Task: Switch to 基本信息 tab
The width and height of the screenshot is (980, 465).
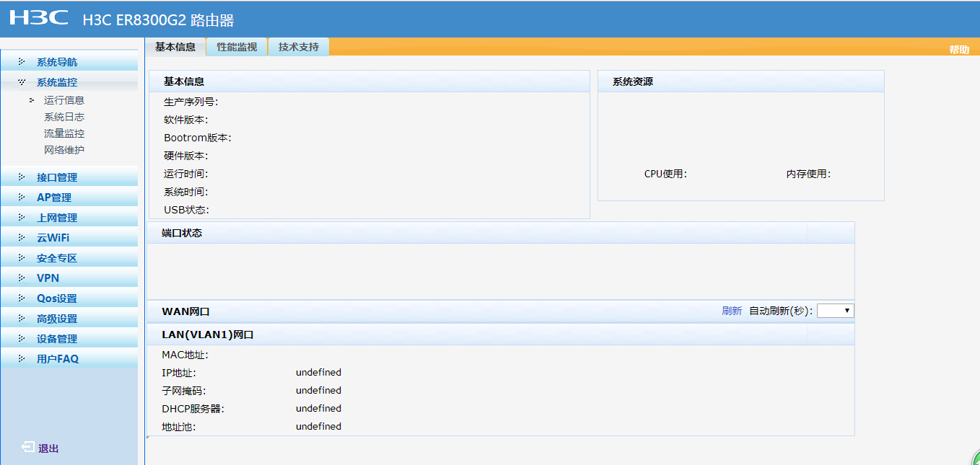Action: (175, 47)
